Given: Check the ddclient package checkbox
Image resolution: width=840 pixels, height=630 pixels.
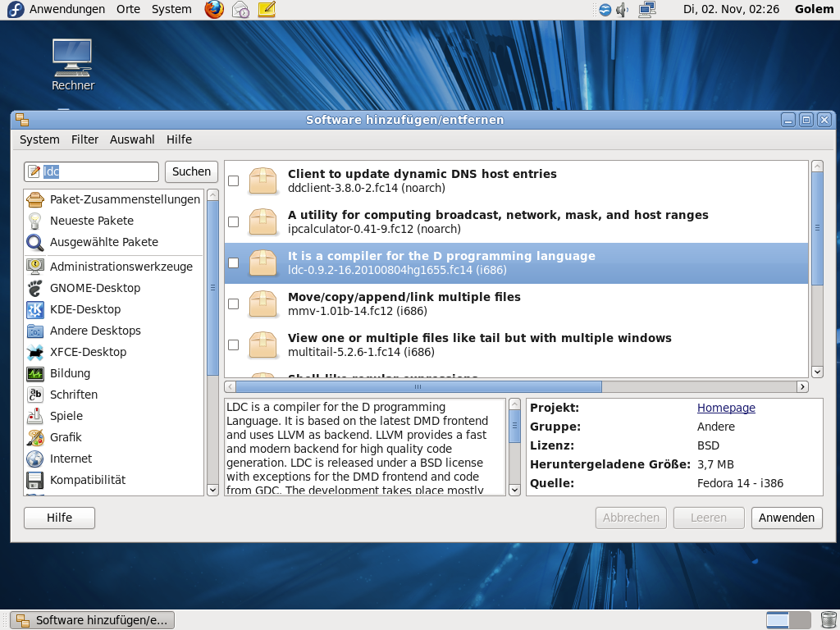Looking at the screenshot, I should tap(234, 180).
